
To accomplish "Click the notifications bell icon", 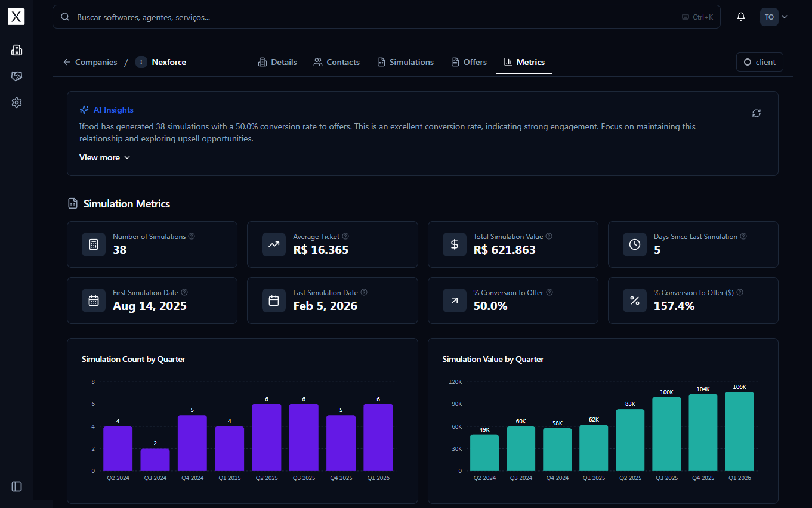I will pyautogui.click(x=741, y=17).
